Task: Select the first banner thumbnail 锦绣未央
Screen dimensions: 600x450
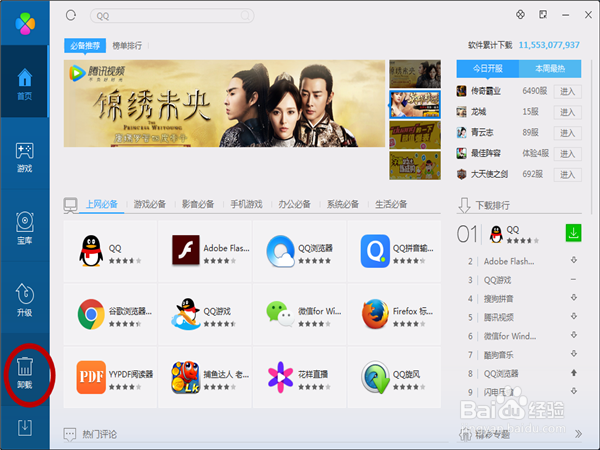Action: (415, 74)
